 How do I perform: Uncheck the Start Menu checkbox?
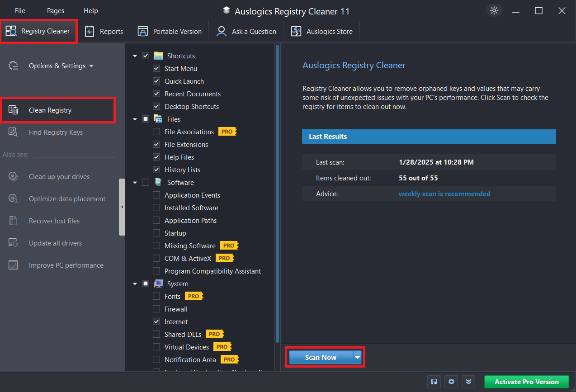point(156,68)
